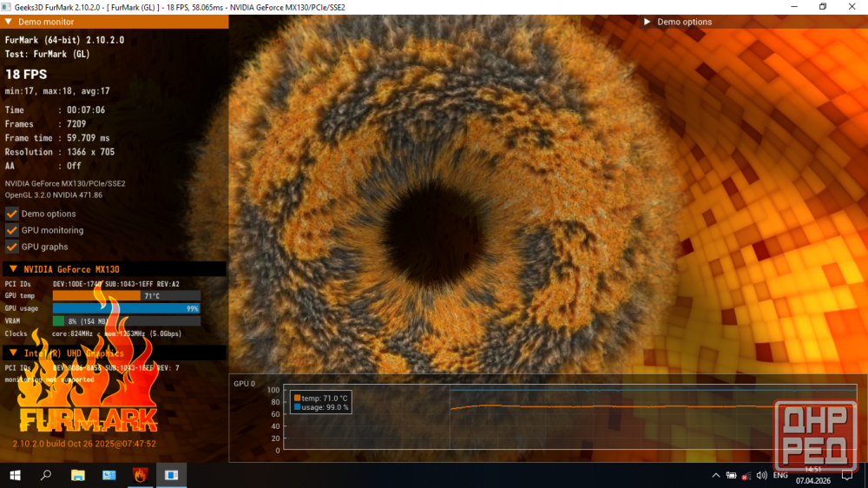Open the clock and date flyout

pos(813,475)
